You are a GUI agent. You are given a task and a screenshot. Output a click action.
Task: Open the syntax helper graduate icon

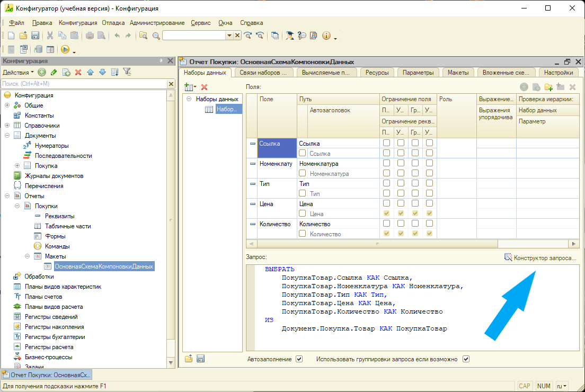(x=289, y=35)
